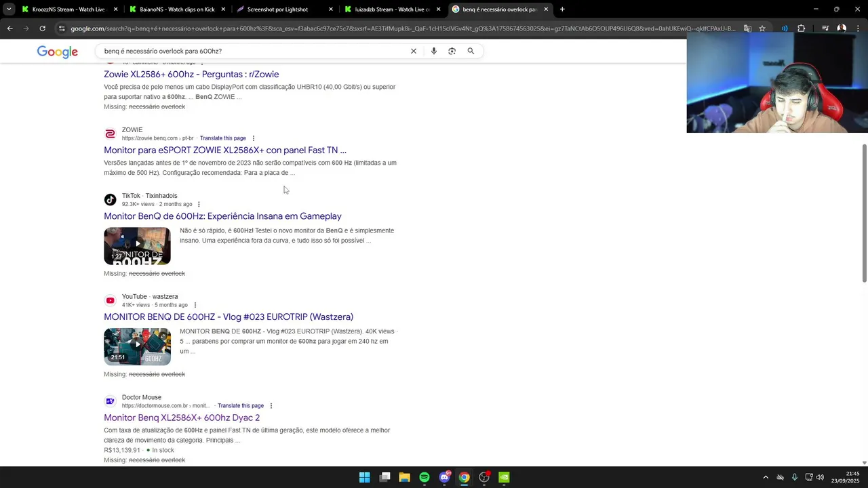Start a voice search with the microphone

coord(434,51)
